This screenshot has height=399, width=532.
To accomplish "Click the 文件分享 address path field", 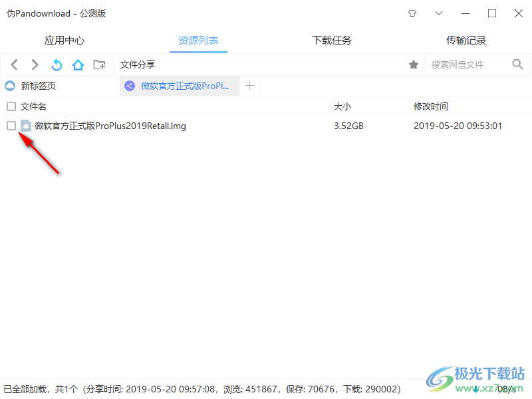I will (261, 65).
